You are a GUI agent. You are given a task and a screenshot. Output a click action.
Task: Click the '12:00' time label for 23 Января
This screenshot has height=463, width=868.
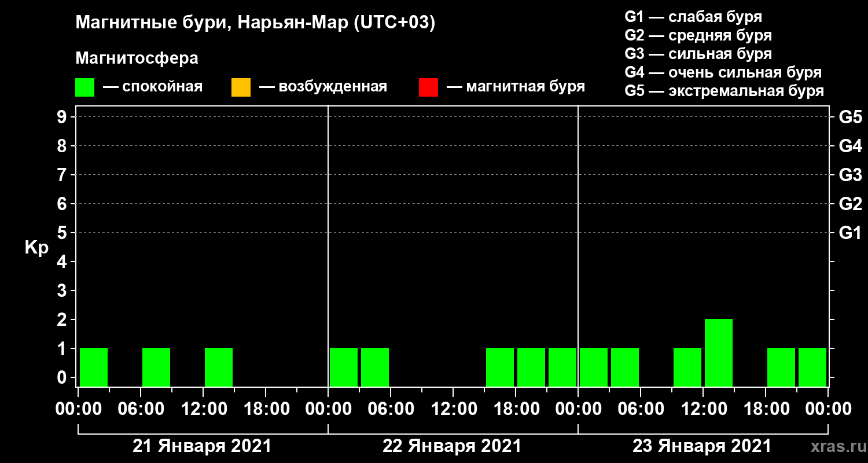coord(703,409)
